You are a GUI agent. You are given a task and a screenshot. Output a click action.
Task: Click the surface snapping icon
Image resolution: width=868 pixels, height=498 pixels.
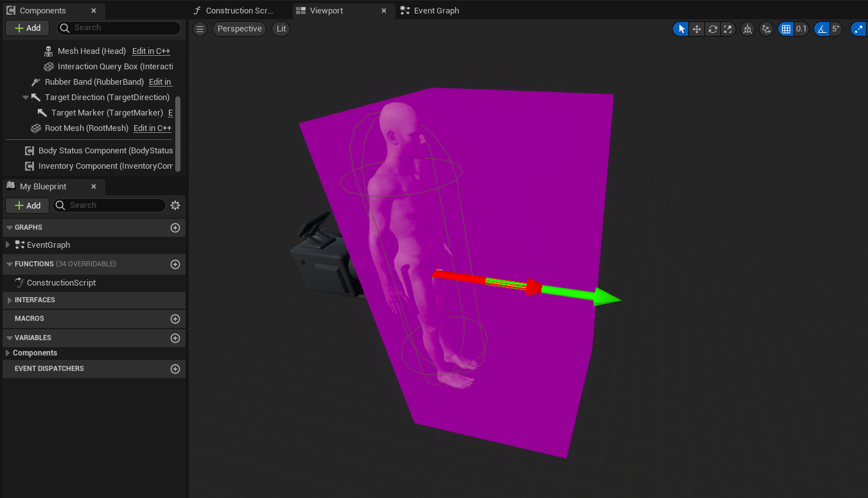[x=766, y=29]
